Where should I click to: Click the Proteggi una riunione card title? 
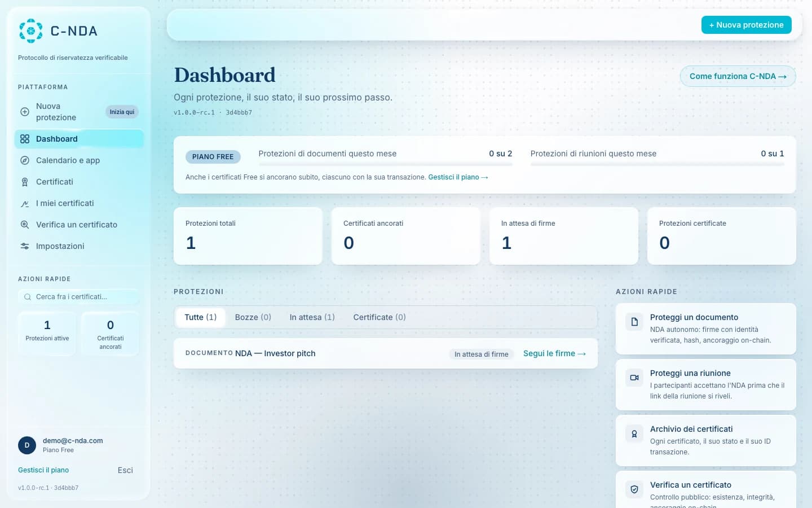(x=690, y=373)
